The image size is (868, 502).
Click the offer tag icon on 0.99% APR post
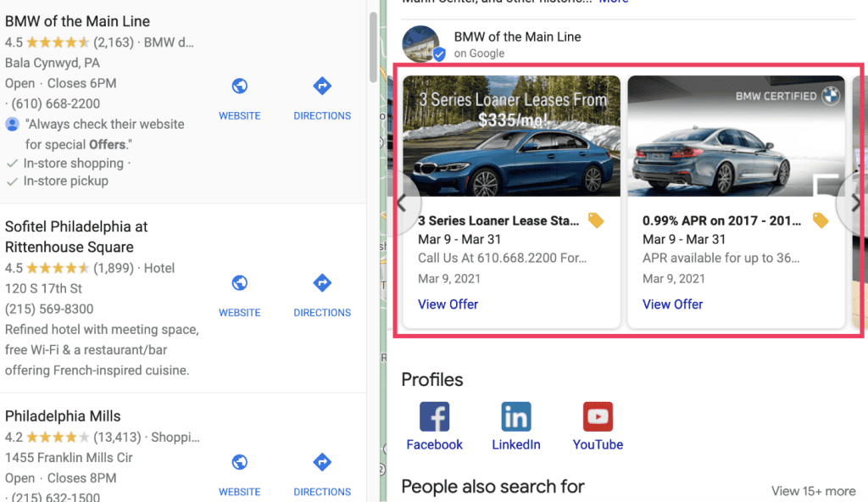[x=821, y=220]
